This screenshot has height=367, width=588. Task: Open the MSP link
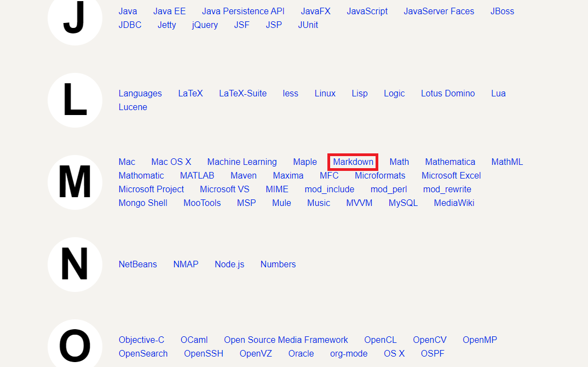[246, 203]
